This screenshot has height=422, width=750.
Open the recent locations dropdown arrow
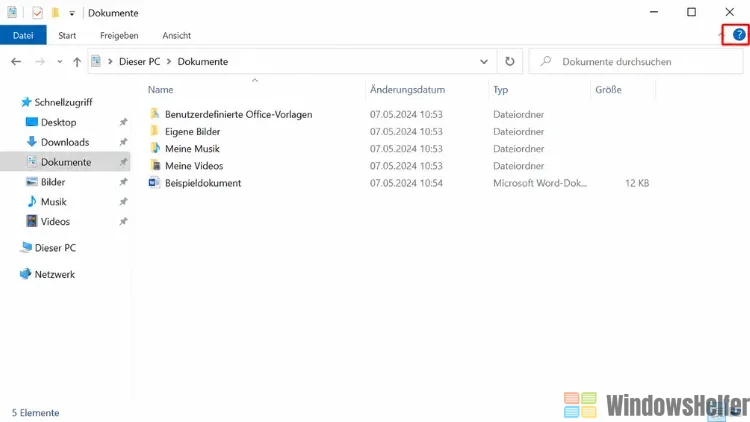[x=59, y=62]
